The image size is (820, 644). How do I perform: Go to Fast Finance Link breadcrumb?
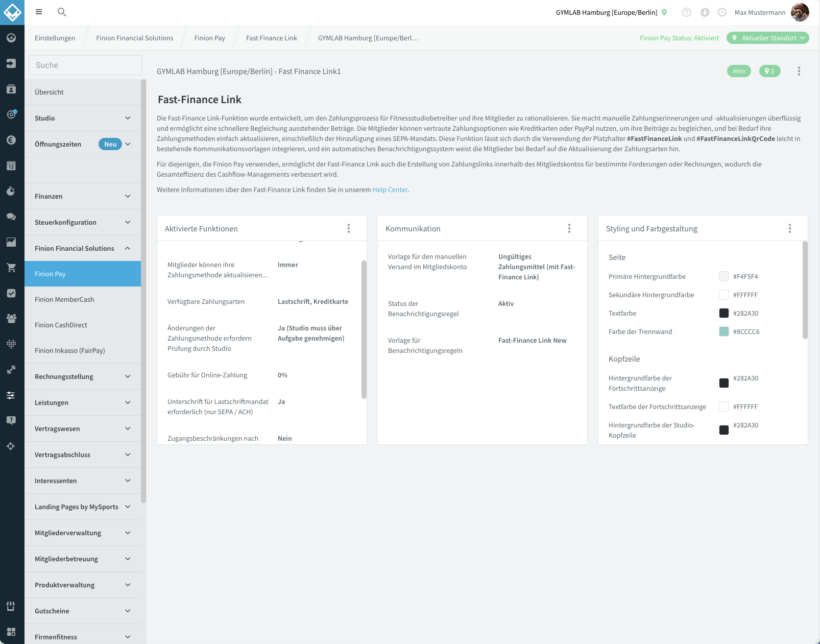(x=272, y=38)
